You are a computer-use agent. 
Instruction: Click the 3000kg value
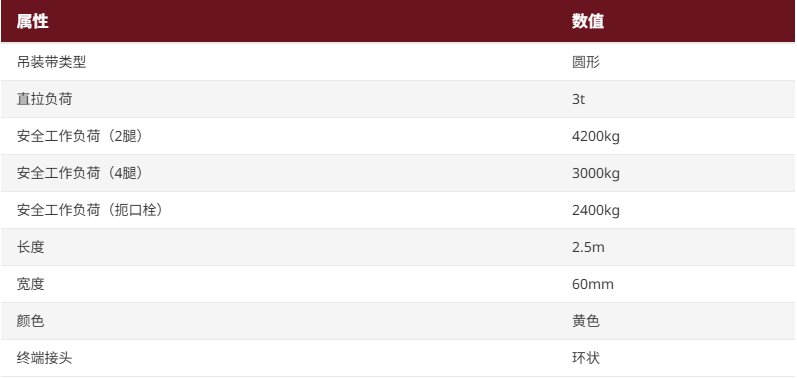click(x=596, y=174)
